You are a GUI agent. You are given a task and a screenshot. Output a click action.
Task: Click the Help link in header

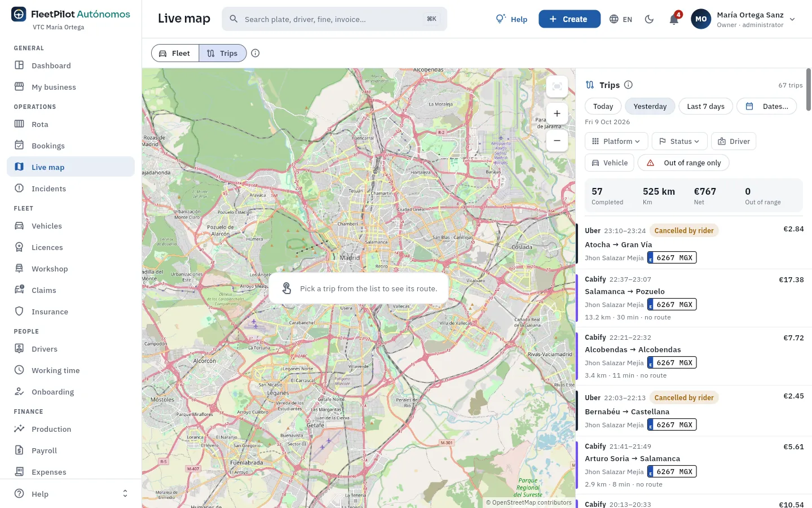(511, 19)
